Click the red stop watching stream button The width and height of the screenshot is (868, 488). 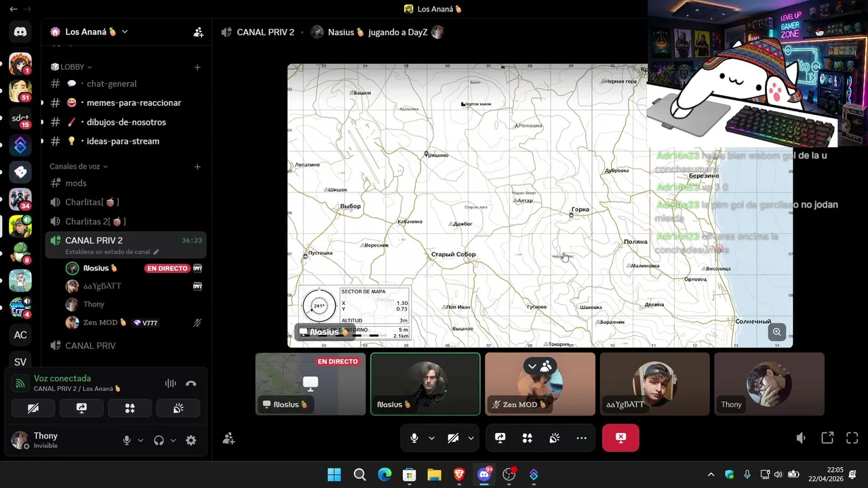click(620, 438)
